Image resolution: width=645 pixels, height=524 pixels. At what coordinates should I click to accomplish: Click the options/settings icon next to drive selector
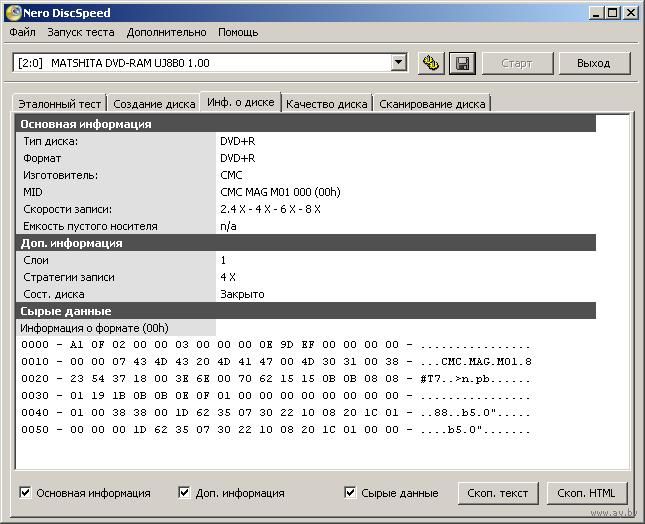point(431,63)
